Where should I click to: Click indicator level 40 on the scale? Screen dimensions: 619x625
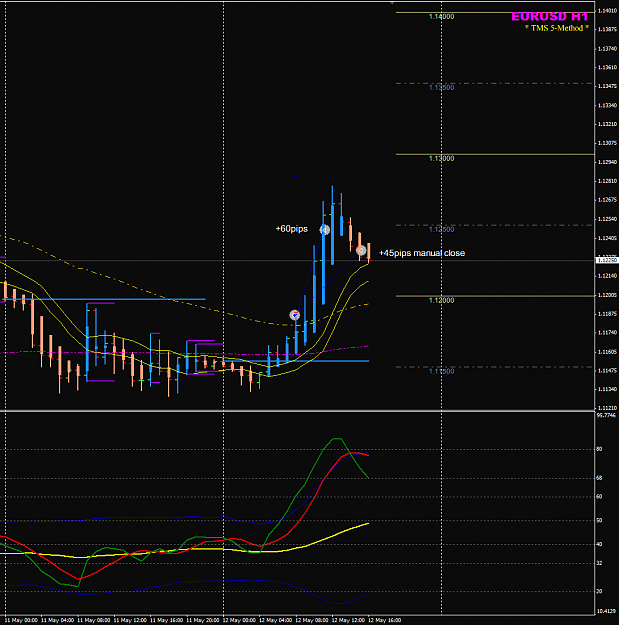click(599, 544)
